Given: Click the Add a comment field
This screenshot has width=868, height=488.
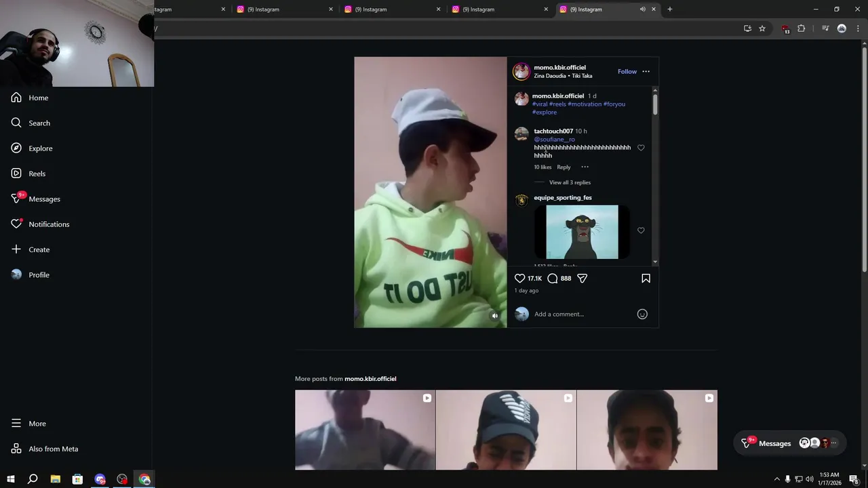Looking at the screenshot, I should (x=583, y=314).
